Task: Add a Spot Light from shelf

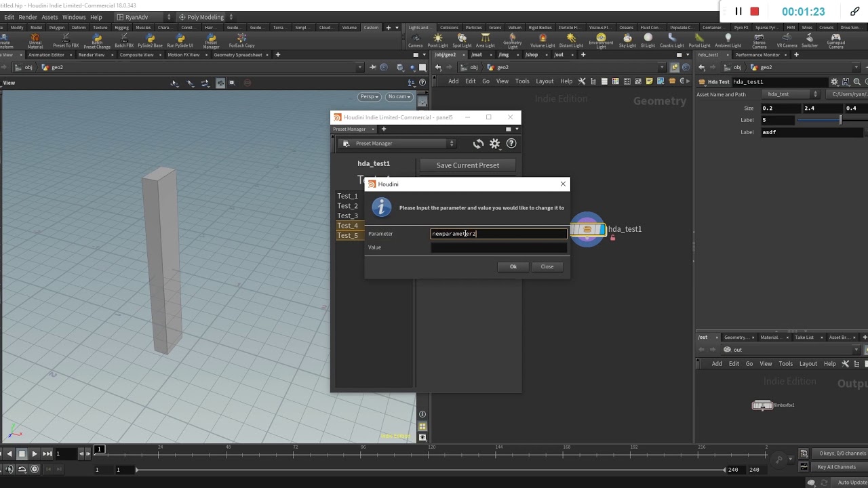Action: point(462,41)
